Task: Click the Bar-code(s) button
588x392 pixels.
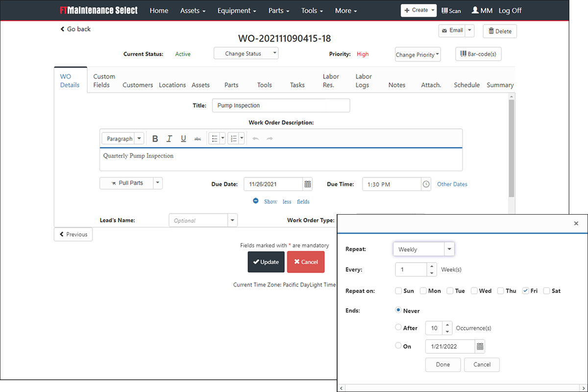Action: coord(478,54)
